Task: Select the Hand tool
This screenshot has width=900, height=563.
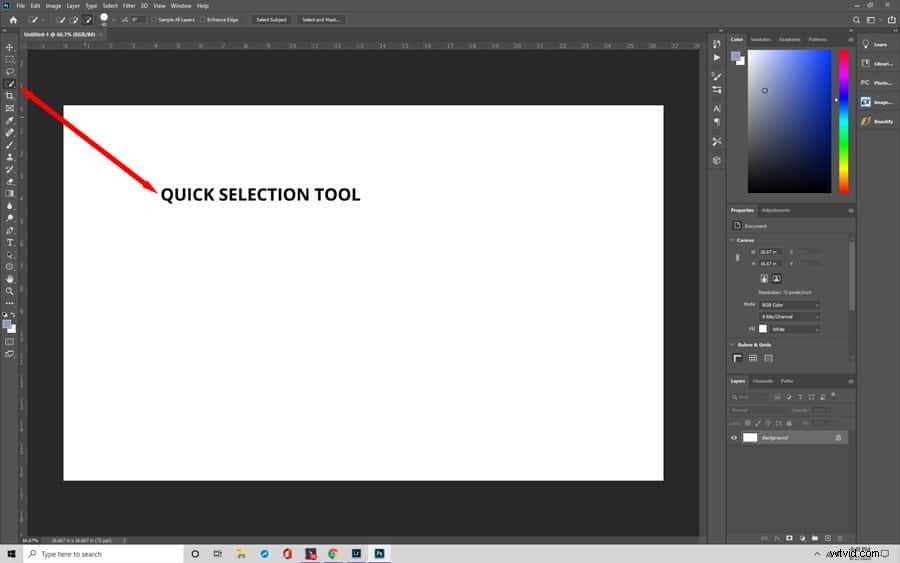Action: [10, 279]
